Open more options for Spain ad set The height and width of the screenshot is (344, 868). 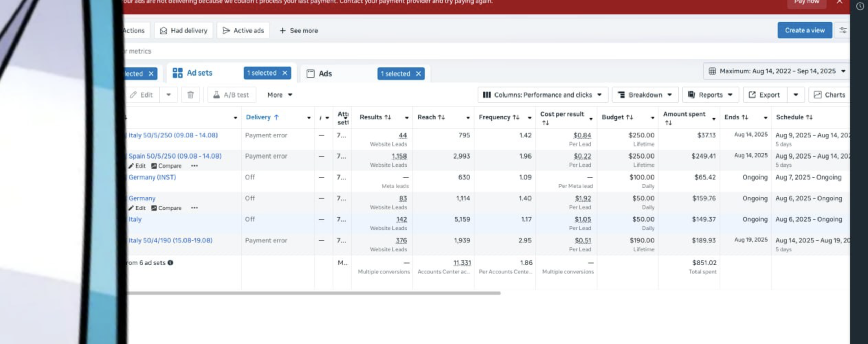194,166
